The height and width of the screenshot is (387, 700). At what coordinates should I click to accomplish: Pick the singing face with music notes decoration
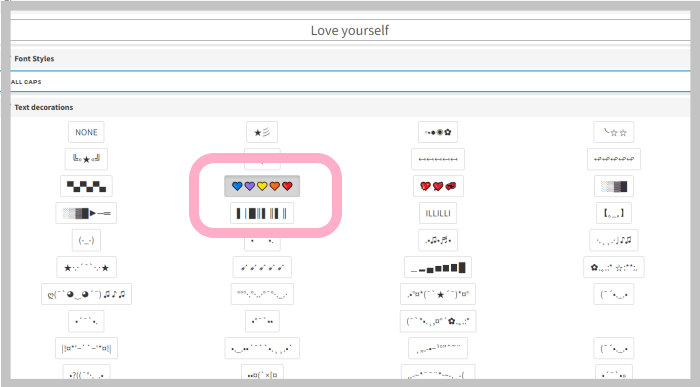tap(86, 294)
